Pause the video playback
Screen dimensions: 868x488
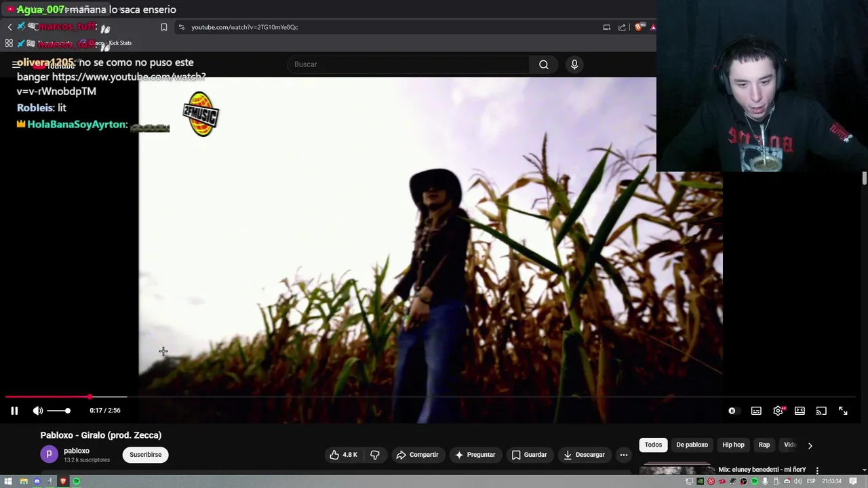14,411
